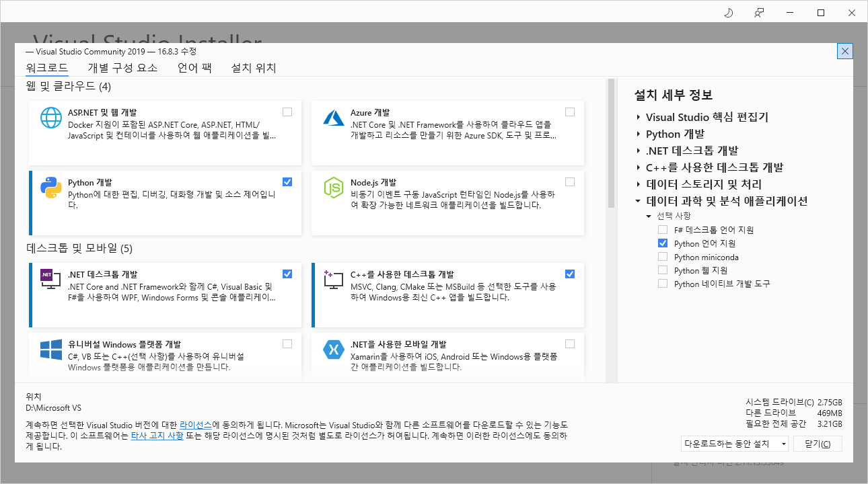The image size is (868, 484).
Task: Uncheck the .NET 데스크톱 개발 checkbox
Action: click(x=287, y=274)
